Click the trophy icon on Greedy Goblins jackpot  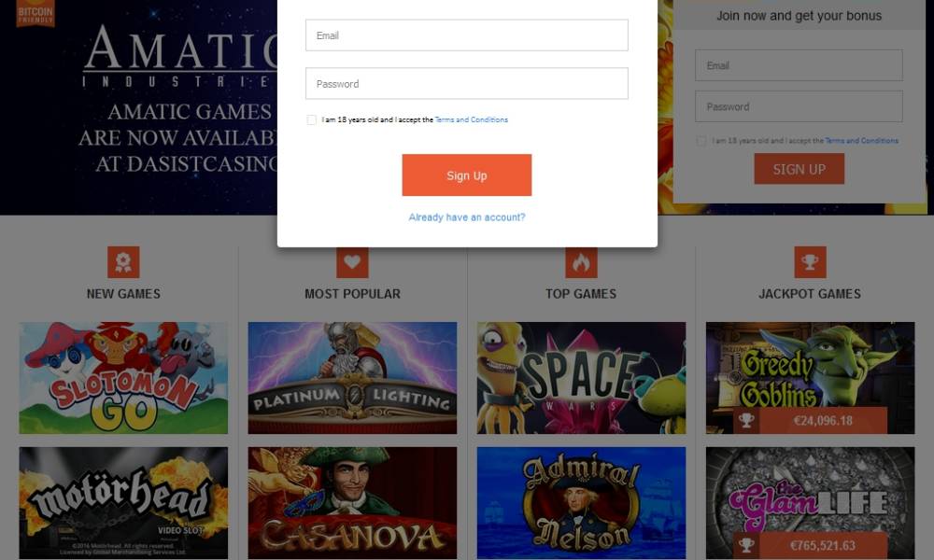(746, 421)
